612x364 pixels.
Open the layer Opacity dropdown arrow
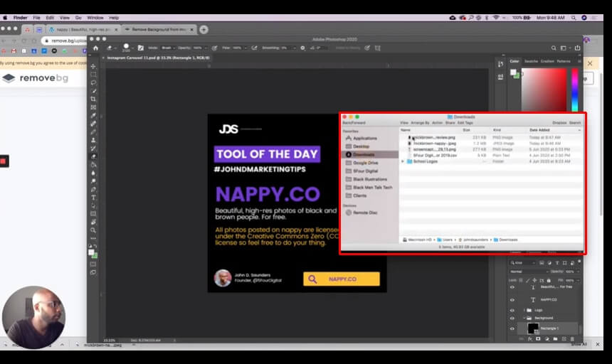point(579,272)
